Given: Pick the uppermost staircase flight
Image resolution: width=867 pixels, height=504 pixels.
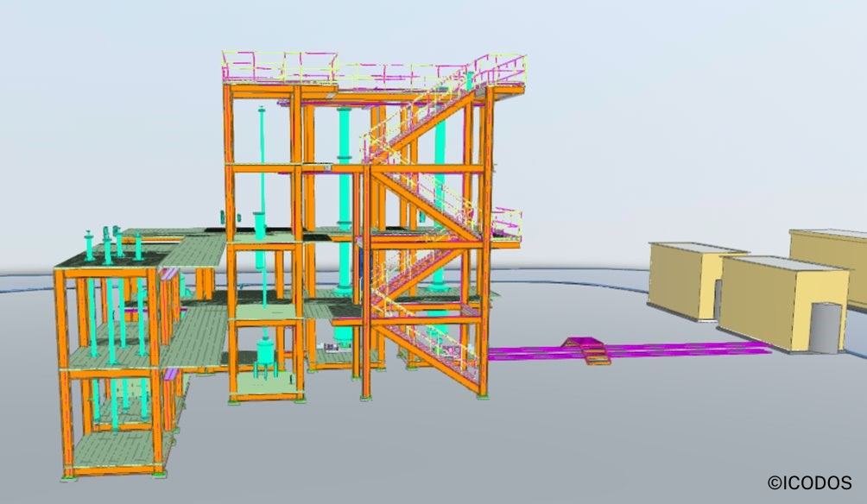Looking at the screenshot, I should coord(418,119).
